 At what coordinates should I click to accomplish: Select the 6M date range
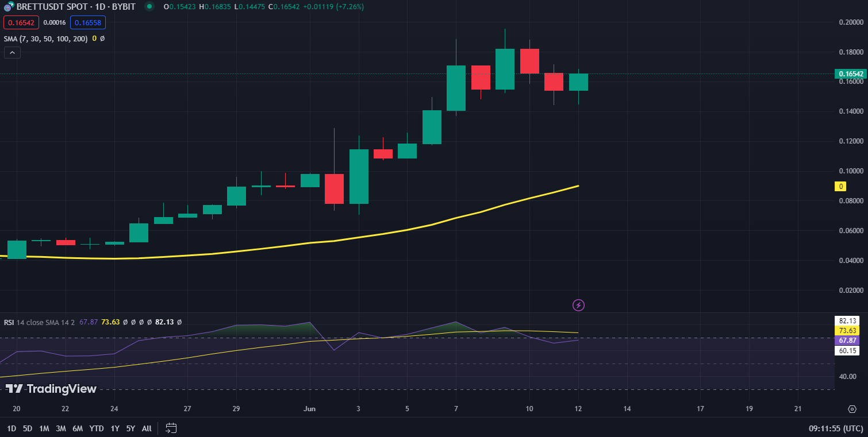click(78, 428)
